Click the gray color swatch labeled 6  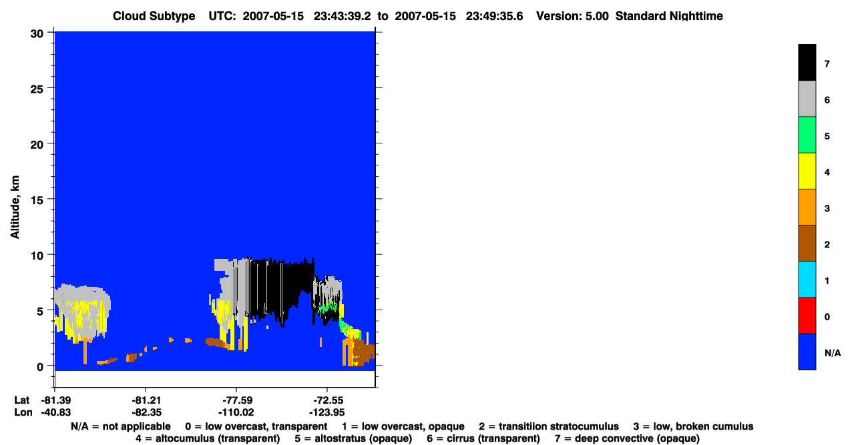(807, 99)
